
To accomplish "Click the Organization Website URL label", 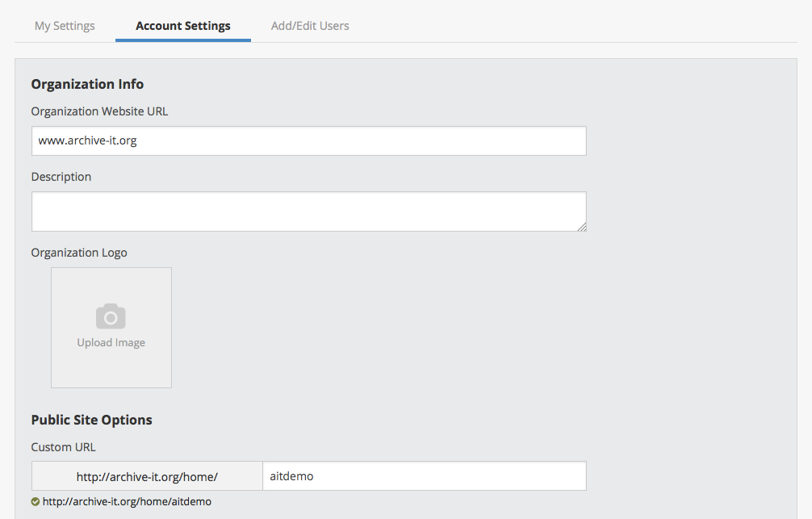I will [99, 111].
